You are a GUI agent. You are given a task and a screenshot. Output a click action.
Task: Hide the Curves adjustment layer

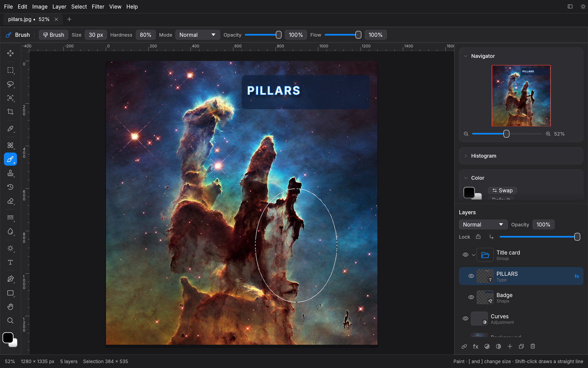[465, 319]
